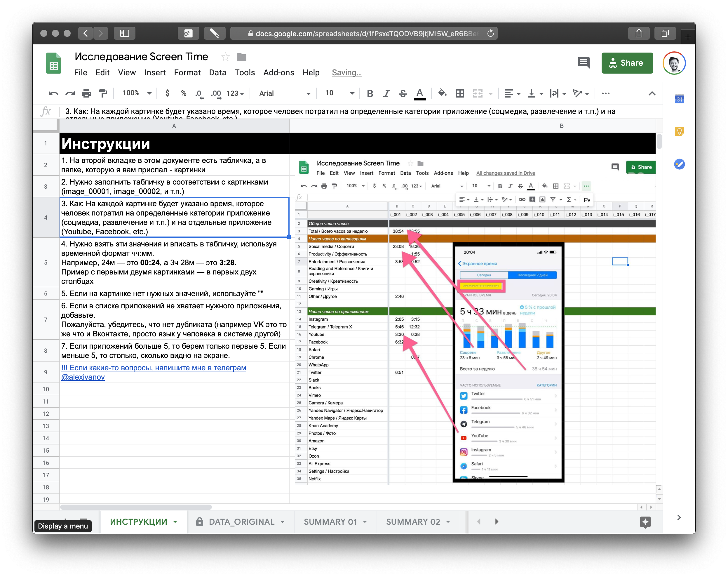Open Google Calendar side panel icon
728x577 pixels.
679,99
